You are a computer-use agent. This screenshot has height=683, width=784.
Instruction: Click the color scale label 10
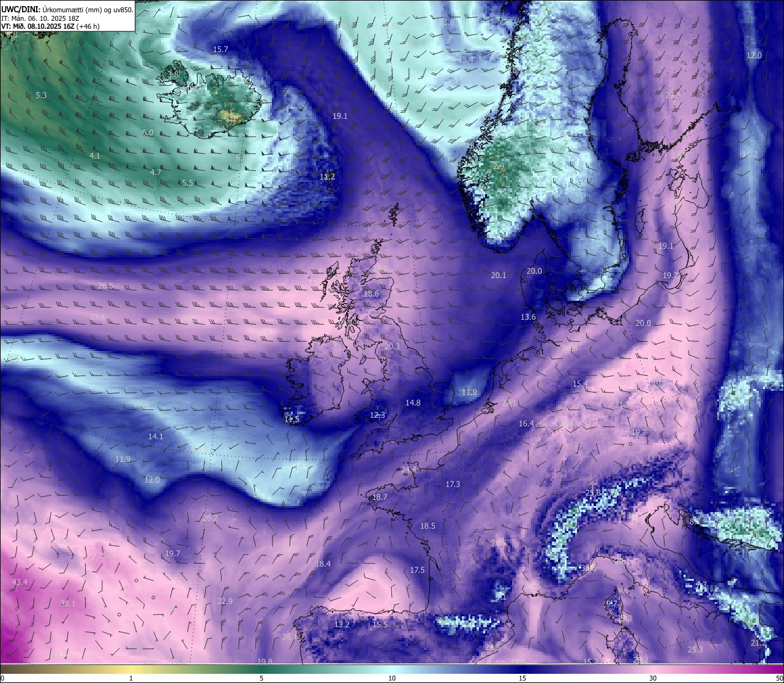(x=392, y=678)
